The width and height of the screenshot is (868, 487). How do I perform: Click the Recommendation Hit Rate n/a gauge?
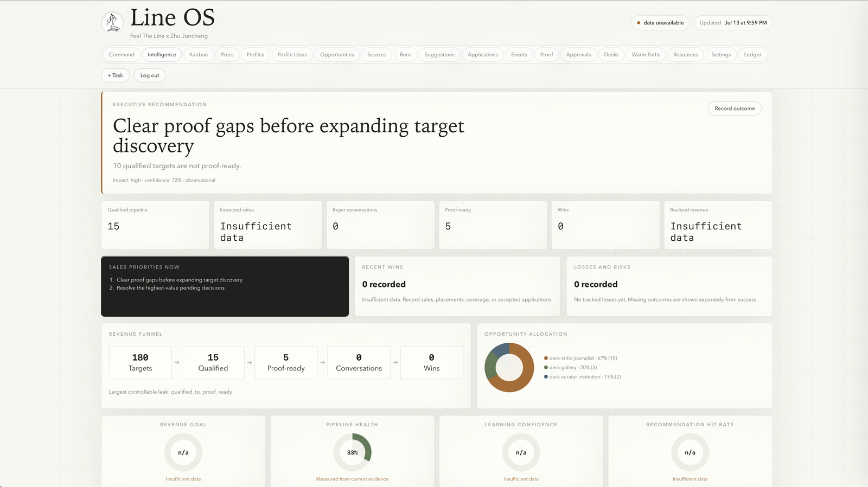click(690, 452)
